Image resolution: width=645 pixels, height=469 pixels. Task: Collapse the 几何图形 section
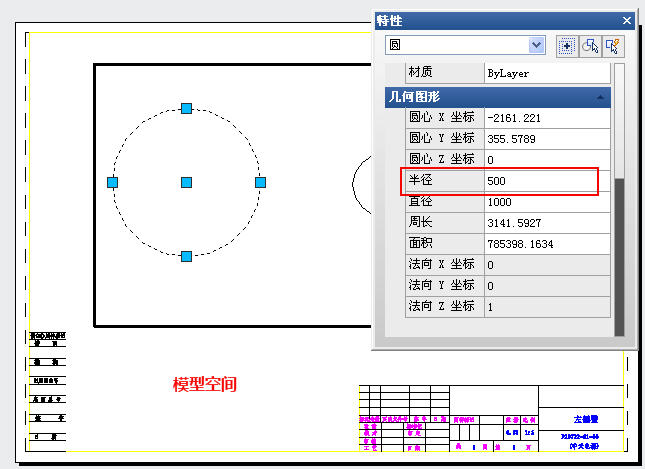click(600, 97)
